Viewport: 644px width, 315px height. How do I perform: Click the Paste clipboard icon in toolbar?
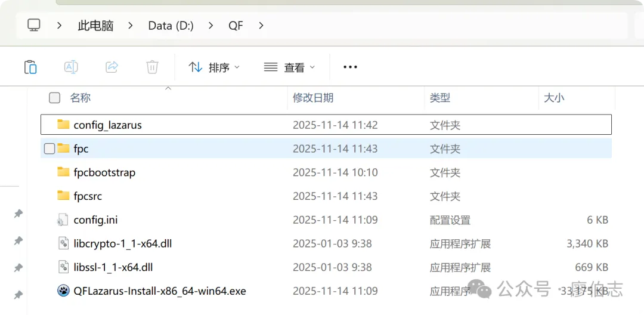point(30,67)
